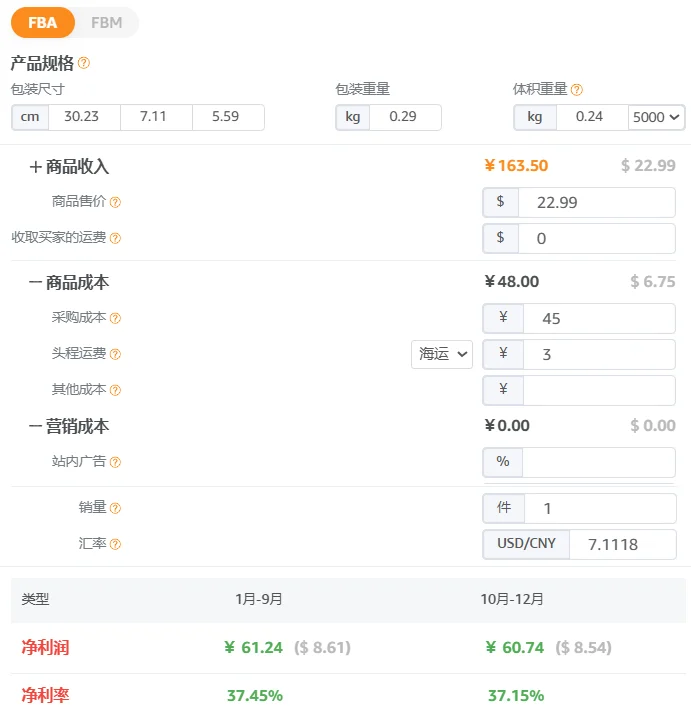
Task: Click the USD/CNY currency label
Action: pos(526,544)
